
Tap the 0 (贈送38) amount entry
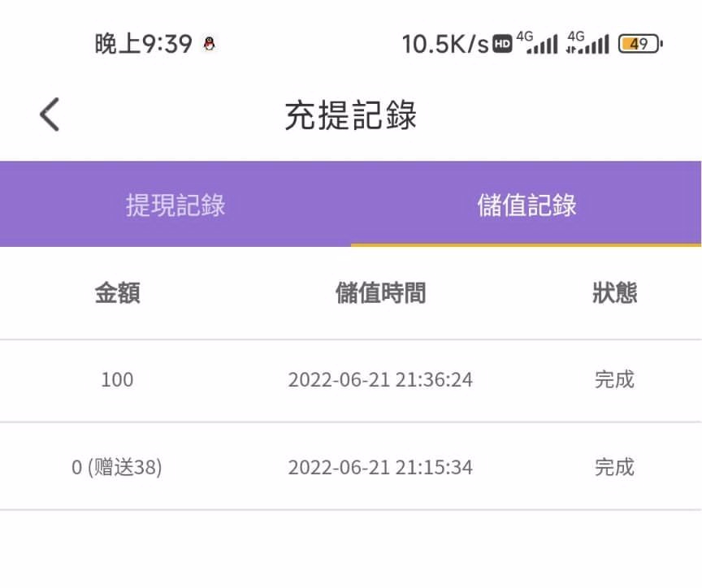(117, 467)
